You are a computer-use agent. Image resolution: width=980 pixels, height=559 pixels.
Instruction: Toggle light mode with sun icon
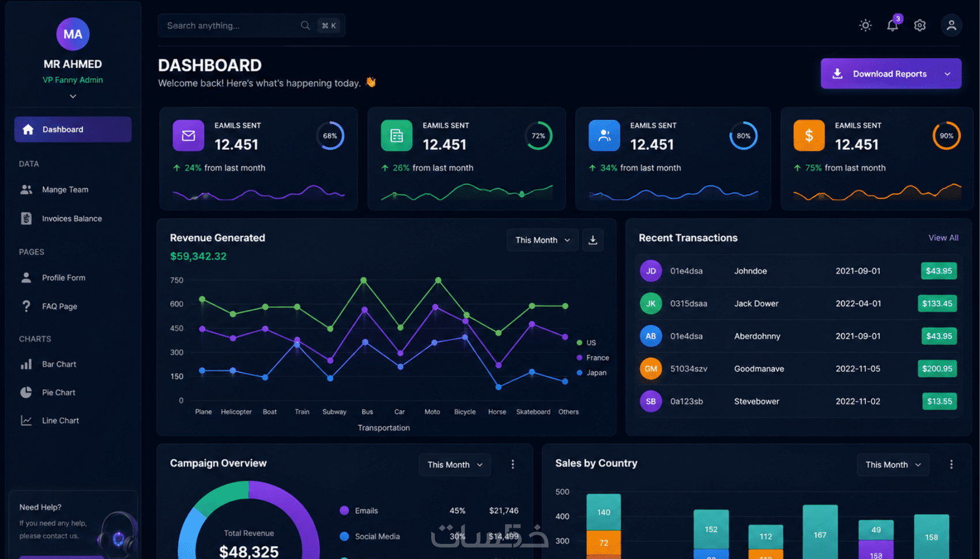[x=865, y=25]
